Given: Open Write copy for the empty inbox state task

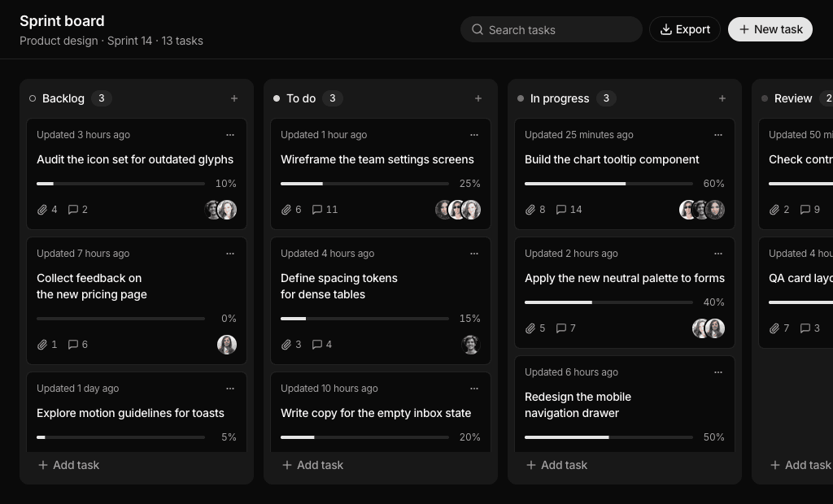Looking at the screenshot, I should click(376, 413).
